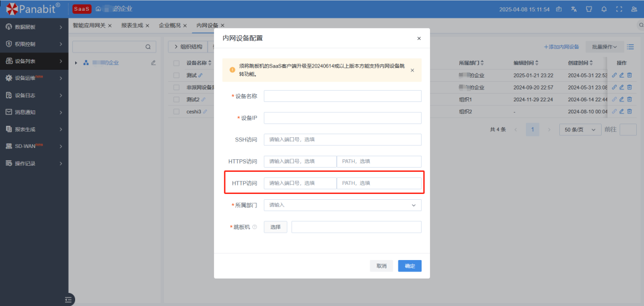Focus the HTTP访问 PATH input

coord(379,183)
